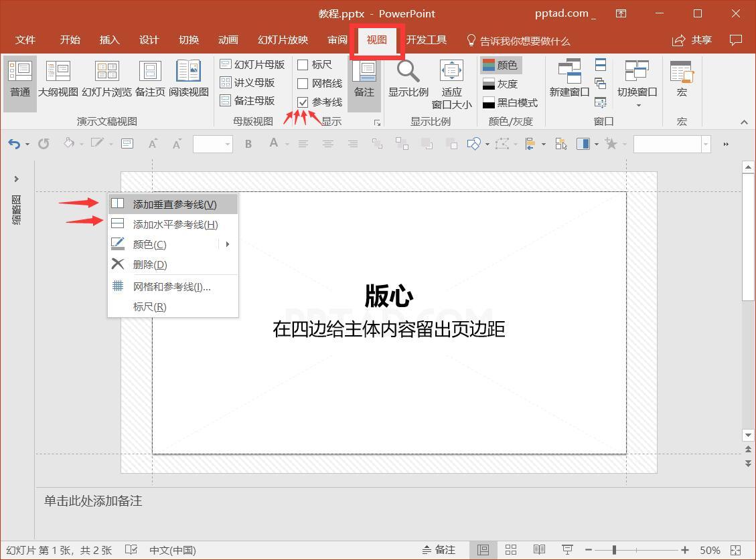Click the Undo arrow in quick toolbar

click(13, 144)
